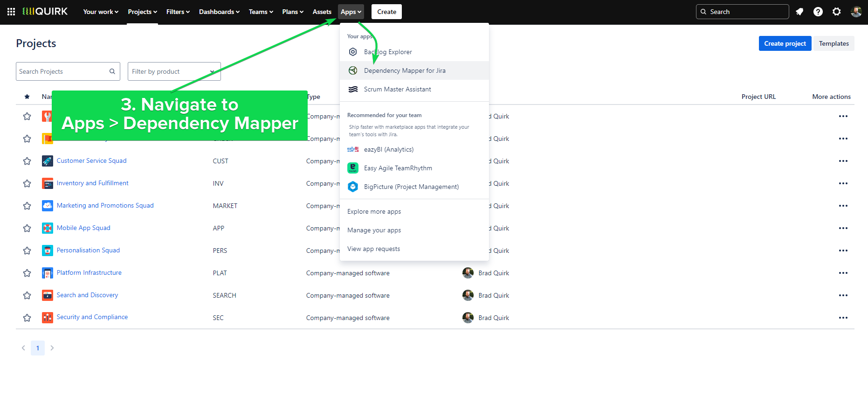
Task: Expand the Teams dropdown
Action: [x=261, y=12]
